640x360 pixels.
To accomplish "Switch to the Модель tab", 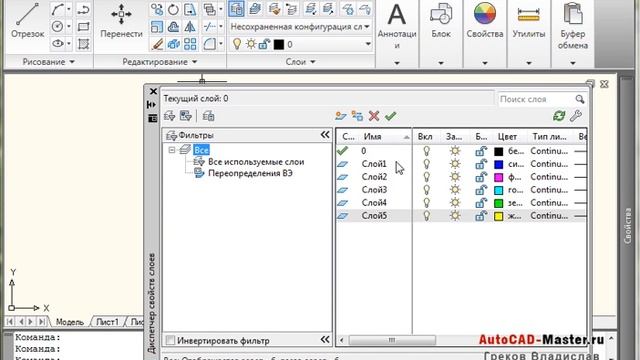I will 69,322.
